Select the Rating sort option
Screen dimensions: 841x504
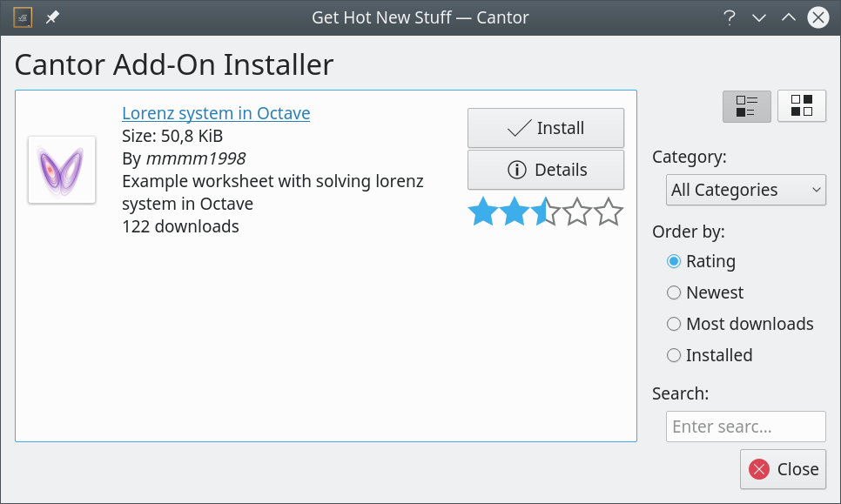674,261
